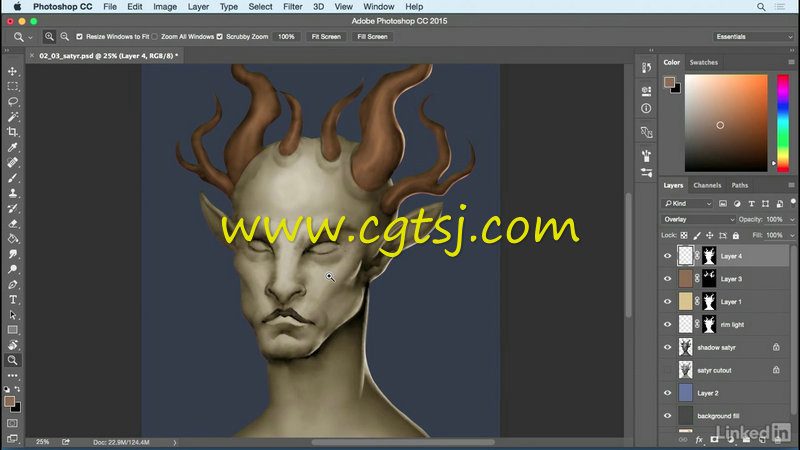This screenshot has height=450, width=800.
Task: Select the Eraser tool
Action: (x=13, y=223)
